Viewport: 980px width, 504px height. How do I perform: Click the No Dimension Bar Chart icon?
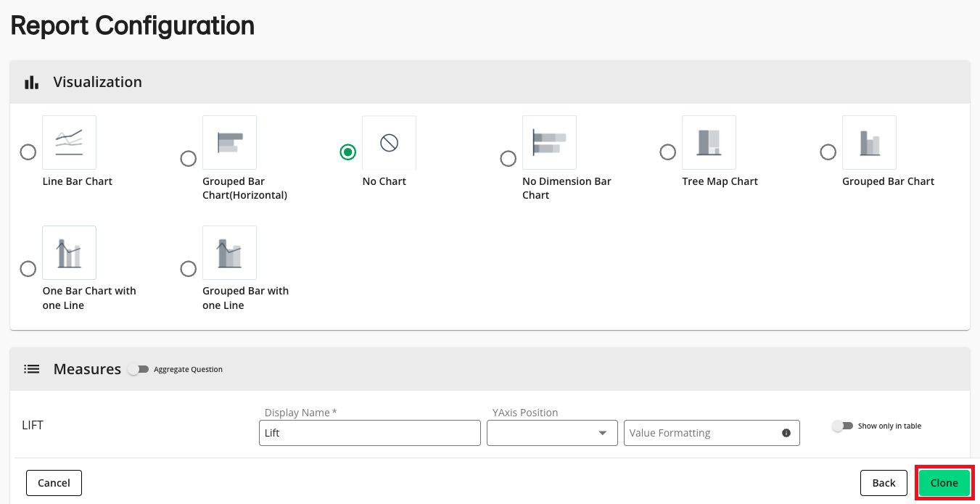[549, 142]
